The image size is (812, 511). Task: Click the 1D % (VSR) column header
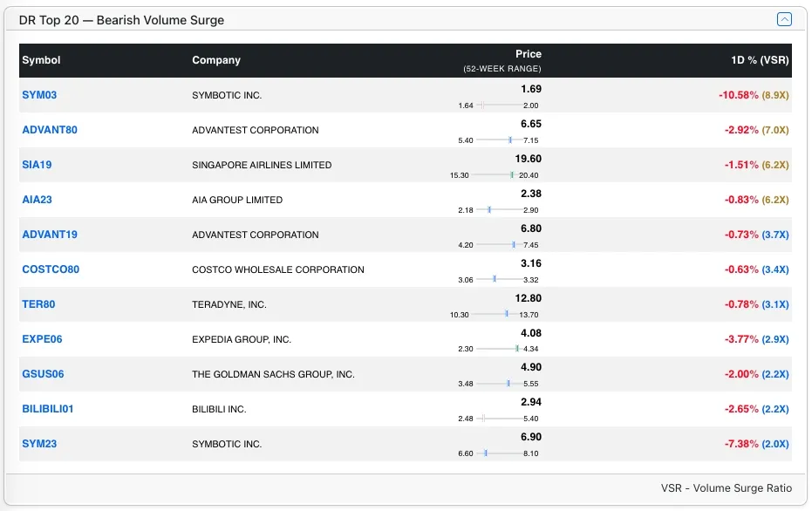pos(760,60)
